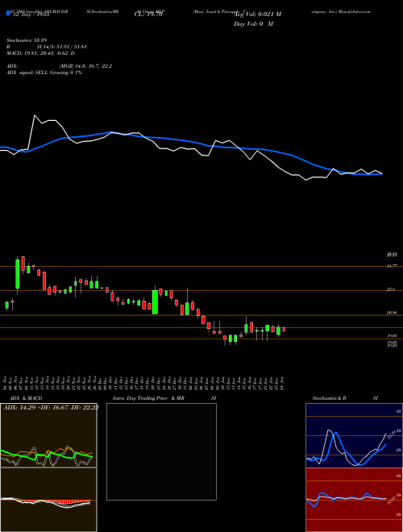Click the 'Day Vol: 0 M' label

pos(253,24)
